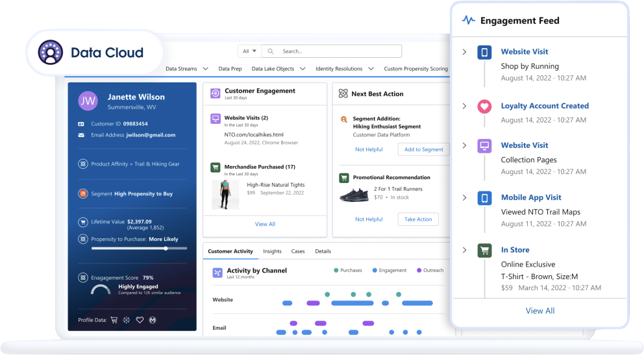Click the Loyalty Account Created link title
Viewport: 644px width, 355px height.
pos(545,106)
